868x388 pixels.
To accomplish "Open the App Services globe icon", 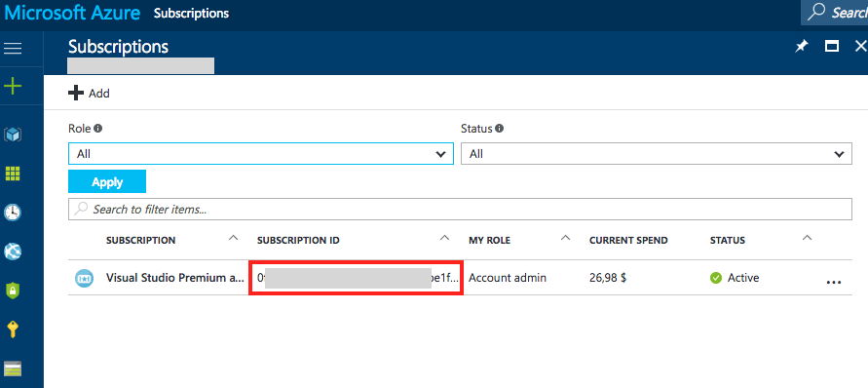I will coord(13,252).
